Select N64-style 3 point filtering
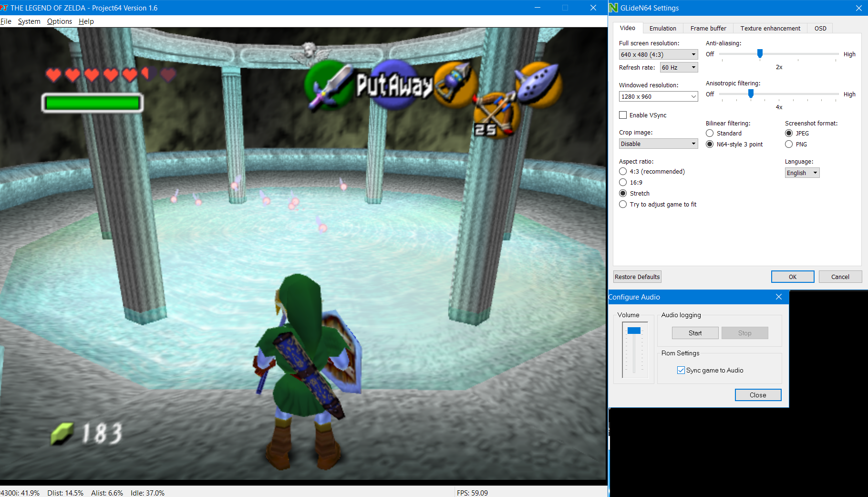Image resolution: width=868 pixels, height=497 pixels. [710, 144]
